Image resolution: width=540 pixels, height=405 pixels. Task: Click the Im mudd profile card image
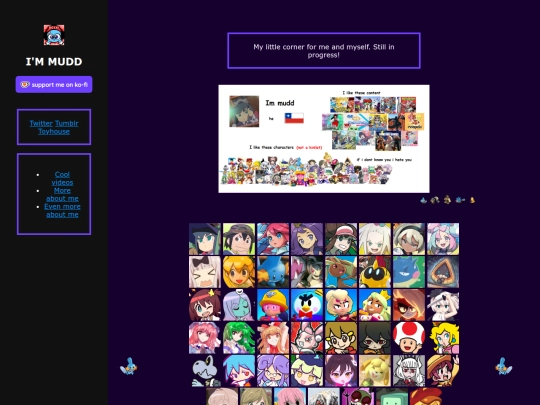click(x=324, y=139)
